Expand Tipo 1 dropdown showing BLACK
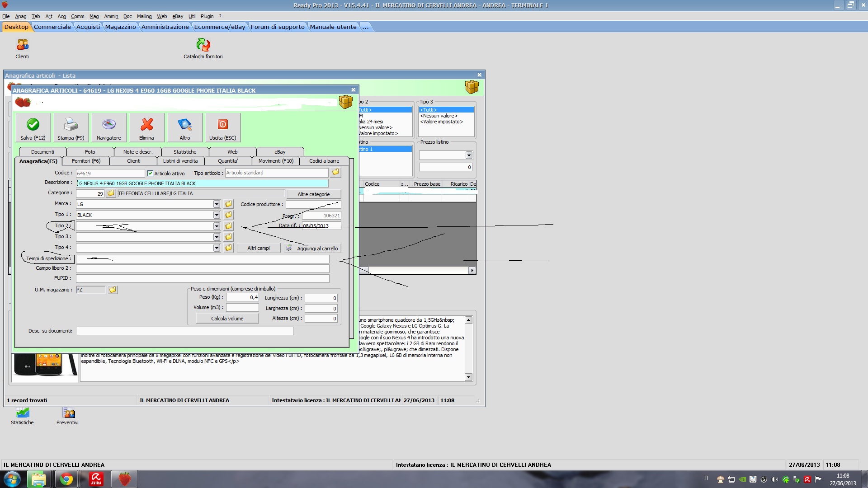 tap(217, 215)
